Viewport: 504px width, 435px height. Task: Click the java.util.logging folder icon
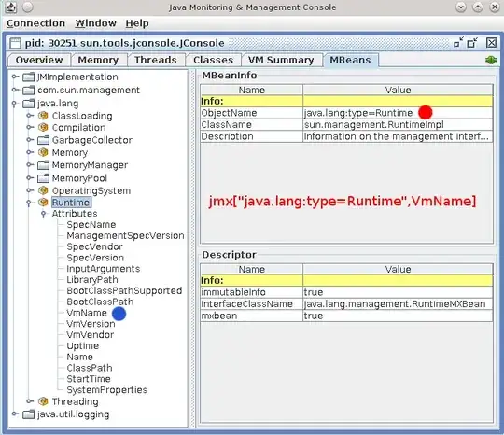[28, 414]
